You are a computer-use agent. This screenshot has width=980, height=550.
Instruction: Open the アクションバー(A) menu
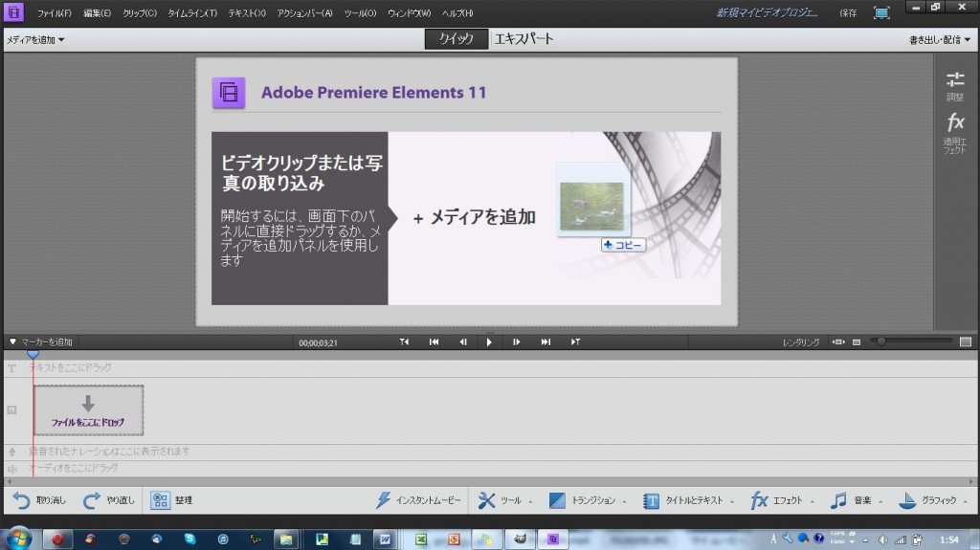point(304,13)
